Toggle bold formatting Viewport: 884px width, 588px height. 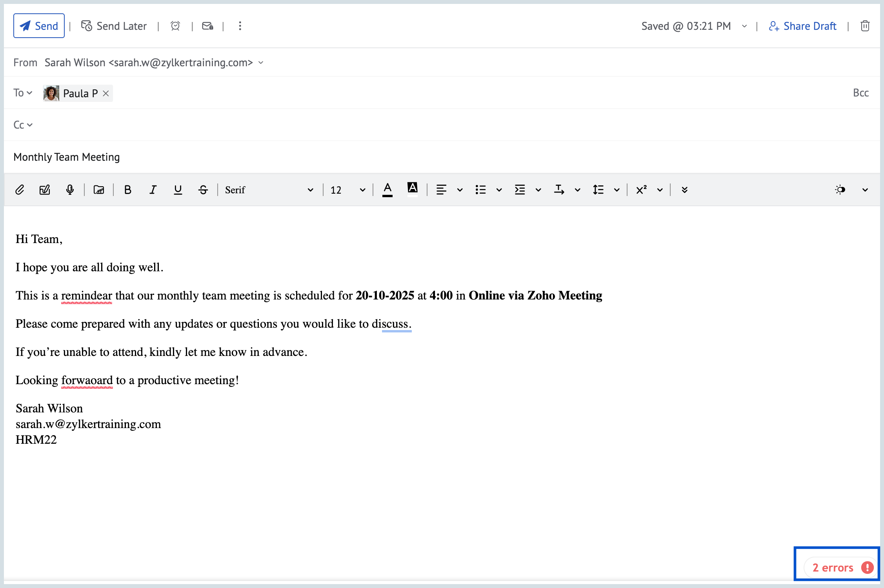(x=127, y=190)
